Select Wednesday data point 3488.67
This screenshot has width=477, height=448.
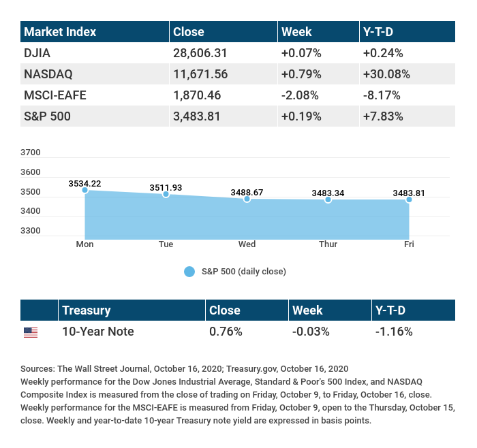coord(247,199)
